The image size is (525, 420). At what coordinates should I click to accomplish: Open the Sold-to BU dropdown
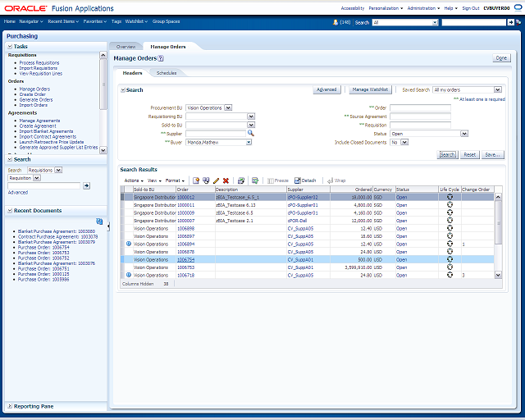pyautogui.click(x=252, y=125)
